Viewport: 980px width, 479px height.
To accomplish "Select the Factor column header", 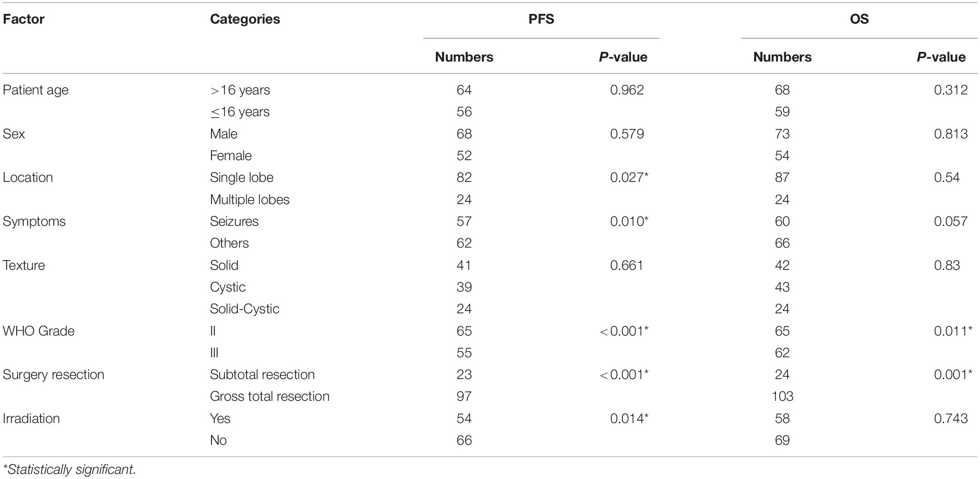I will click(x=24, y=19).
